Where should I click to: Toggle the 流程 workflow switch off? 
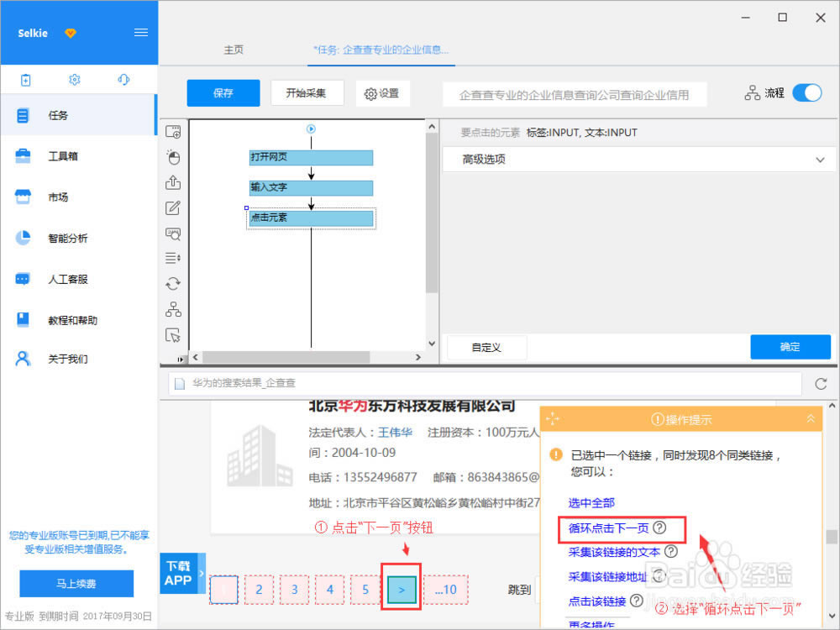tap(806, 93)
